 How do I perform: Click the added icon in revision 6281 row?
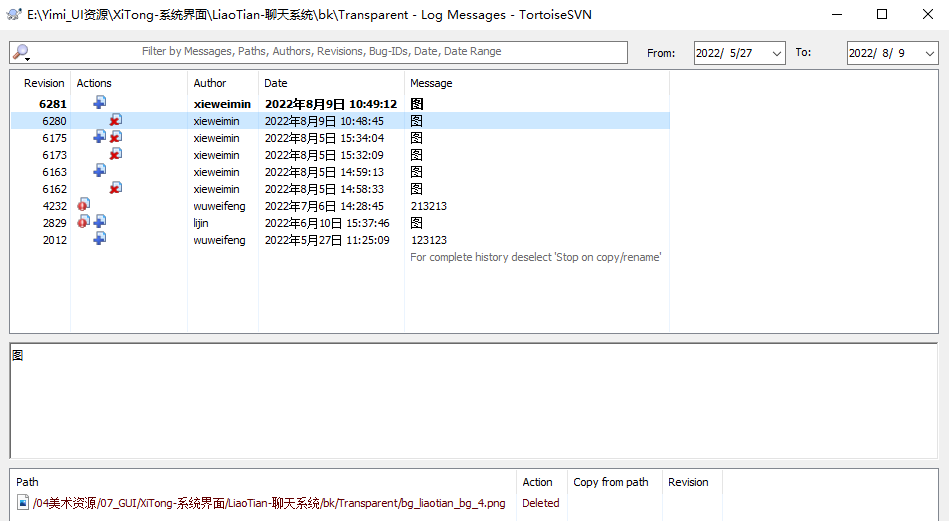pyautogui.click(x=100, y=103)
